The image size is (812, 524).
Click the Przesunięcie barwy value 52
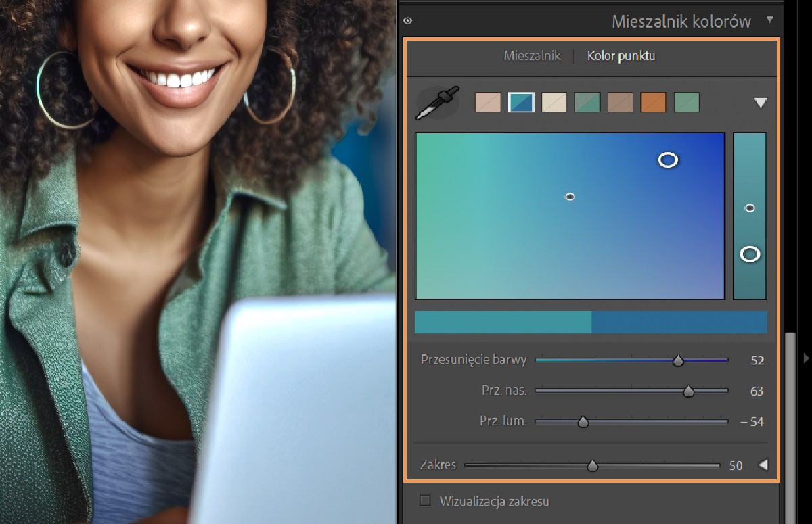click(757, 361)
